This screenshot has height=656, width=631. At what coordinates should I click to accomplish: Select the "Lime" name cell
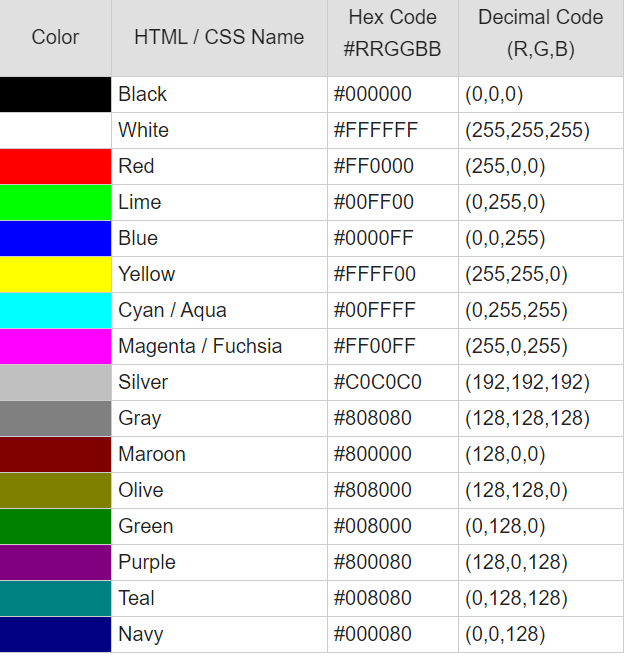(x=220, y=202)
